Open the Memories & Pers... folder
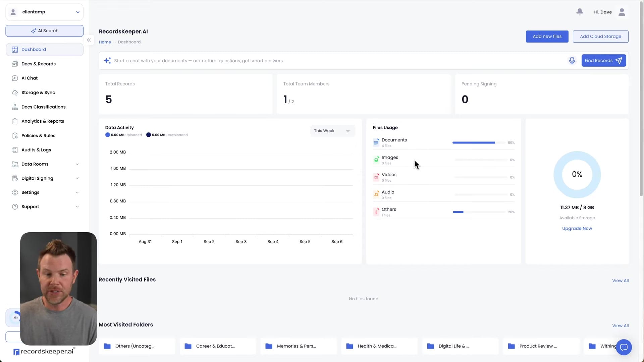The image size is (644, 362). coord(299,346)
